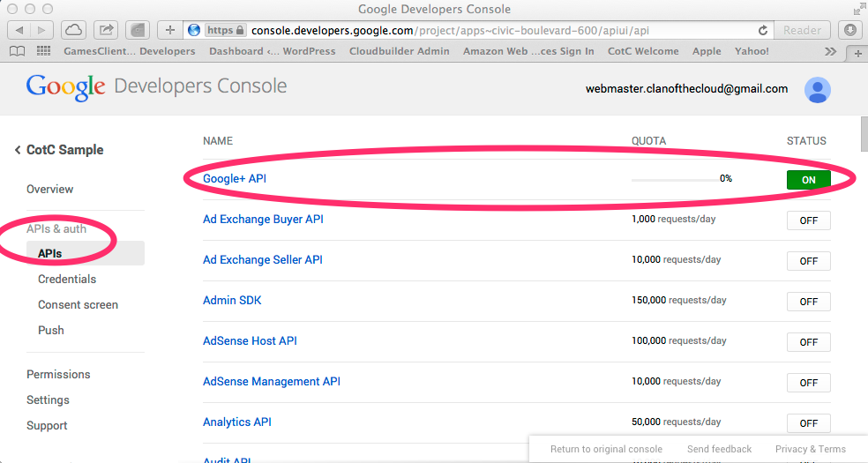The width and height of the screenshot is (868, 463).
Task: Click Send feedback link
Action: (719, 449)
